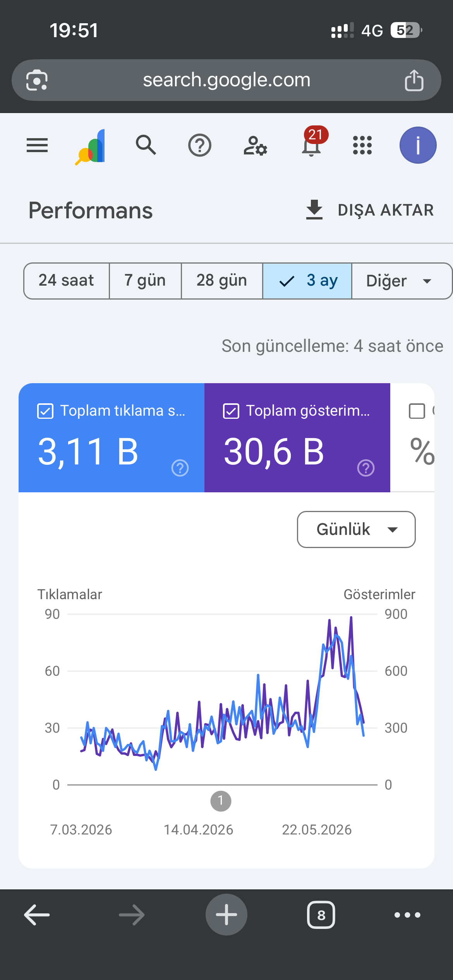The height and width of the screenshot is (980, 453).
Task: Open the help question mark icon
Action: (x=200, y=146)
